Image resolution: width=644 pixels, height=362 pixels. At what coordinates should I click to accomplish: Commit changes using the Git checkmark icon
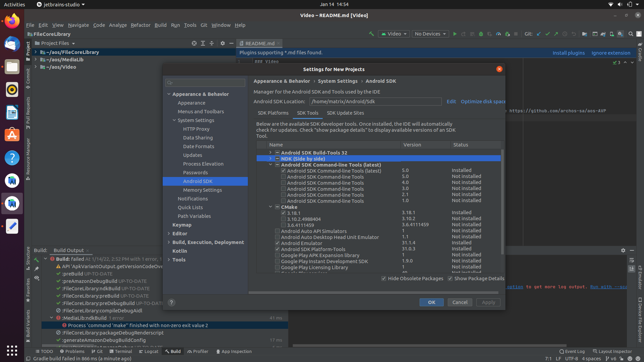click(547, 34)
